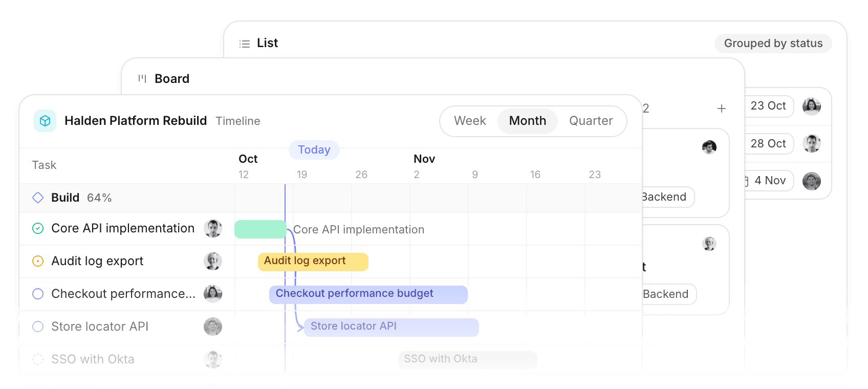Click the Halden Platform Rebuild project title
Viewport: 868px width, 389px height.
[x=136, y=121]
